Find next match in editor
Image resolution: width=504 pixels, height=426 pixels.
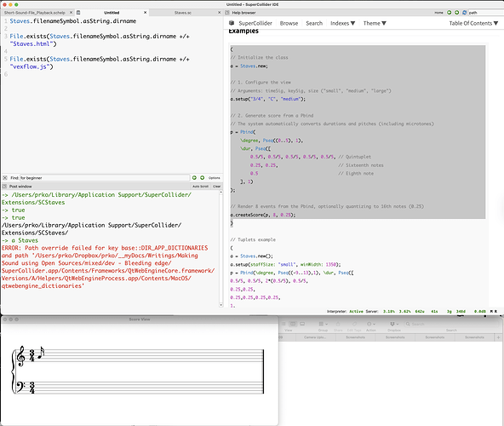tap(202, 177)
